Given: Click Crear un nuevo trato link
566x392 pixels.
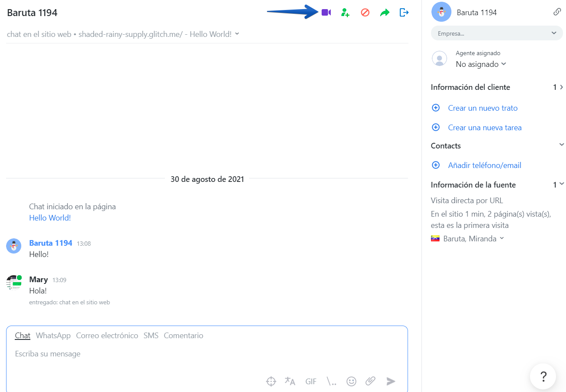Looking at the screenshot, I should click(483, 108).
